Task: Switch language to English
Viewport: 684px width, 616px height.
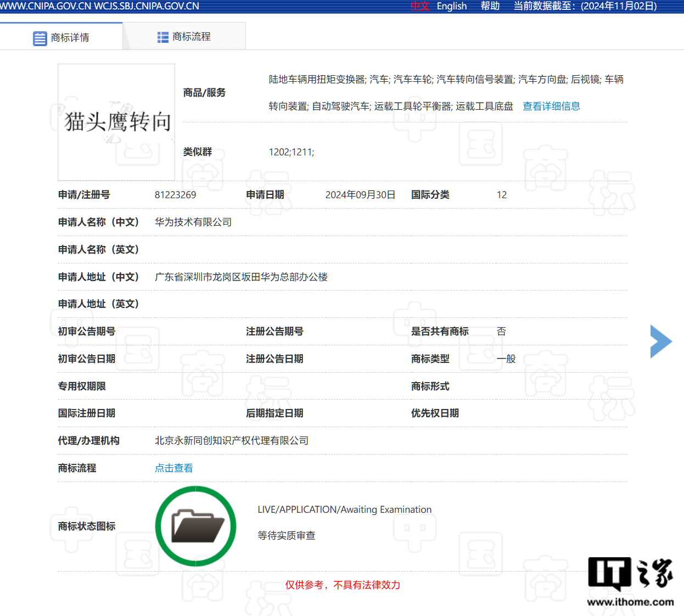Action: click(x=451, y=6)
